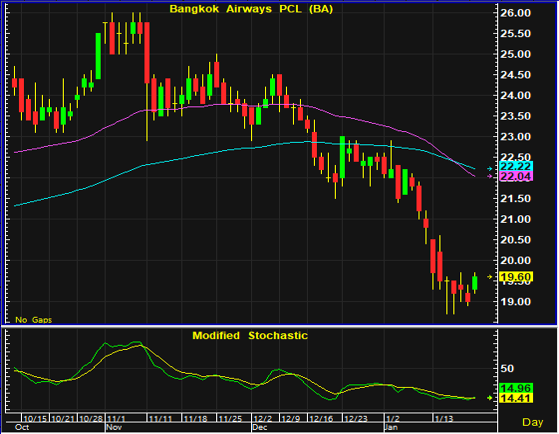Select the cyan 22.22 moving average label

[516, 166]
